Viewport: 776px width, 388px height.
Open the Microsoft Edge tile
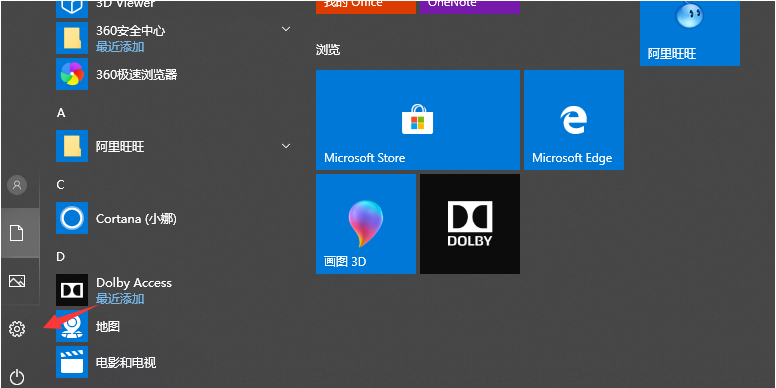(574, 120)
